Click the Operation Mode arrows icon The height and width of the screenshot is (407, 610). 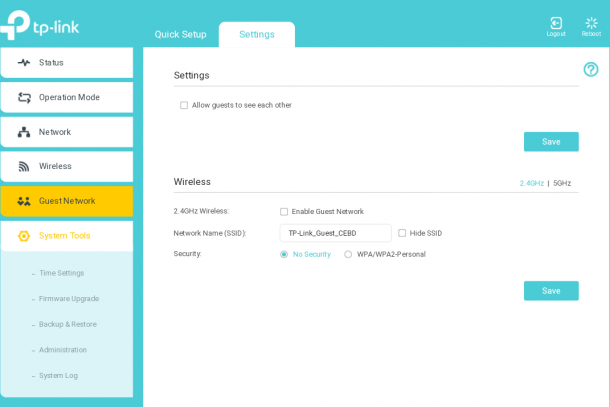pyautogui.click(x=24, y=97)
